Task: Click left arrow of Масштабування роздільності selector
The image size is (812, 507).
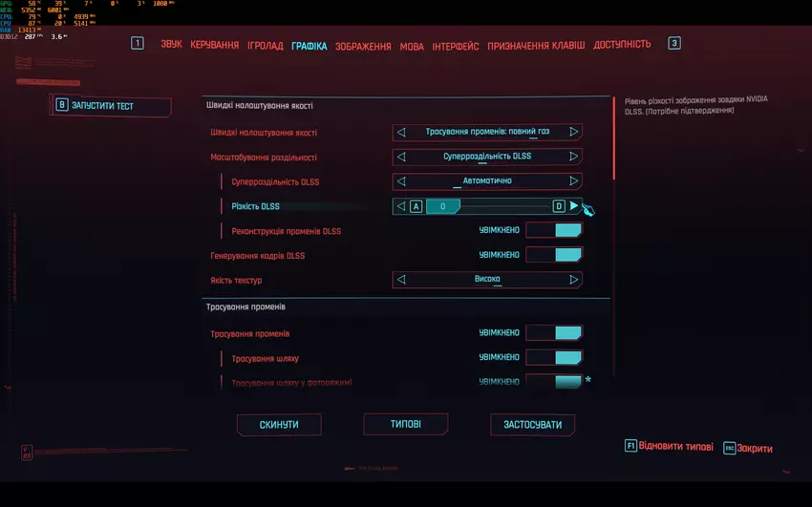Action: click(402, 157)
